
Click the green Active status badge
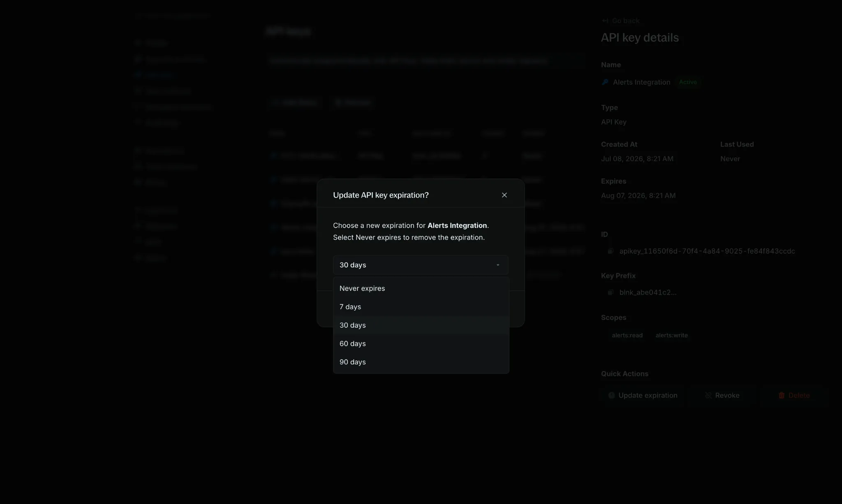click(688, 82)
